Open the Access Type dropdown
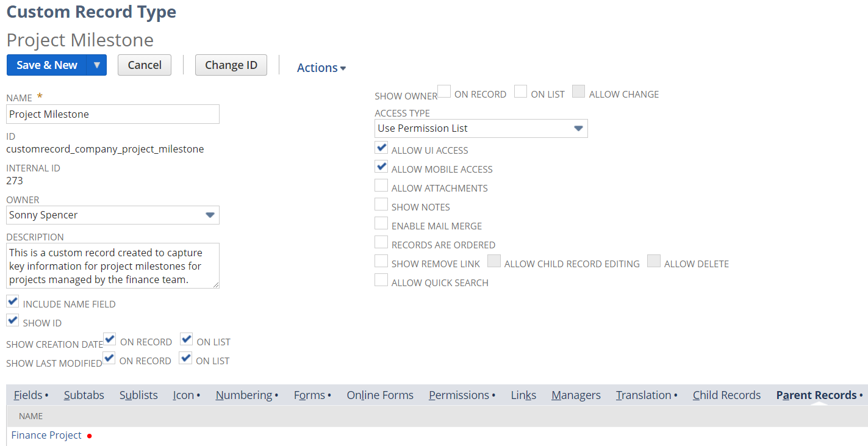This screenshot has height=446, width=868. click(578, 128)
